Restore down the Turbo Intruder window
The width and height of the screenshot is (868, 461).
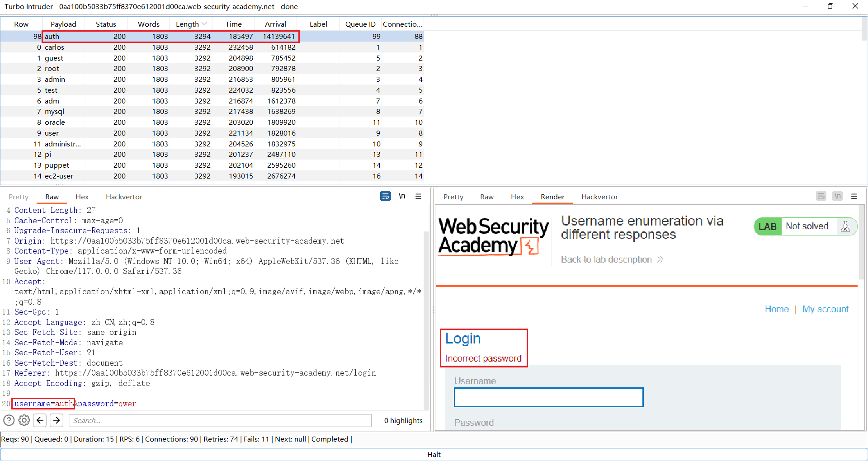[x=830, y=6]
